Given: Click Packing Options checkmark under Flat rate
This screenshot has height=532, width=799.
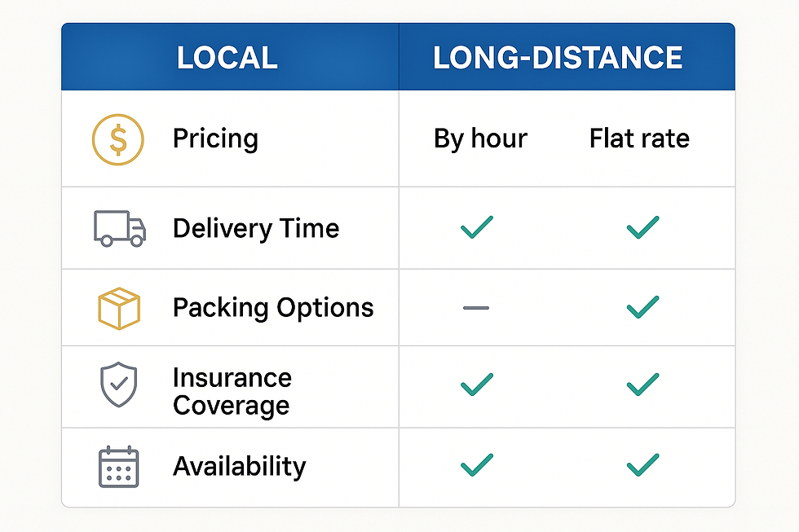Looking at the screenshot, I should click(642, 307).
